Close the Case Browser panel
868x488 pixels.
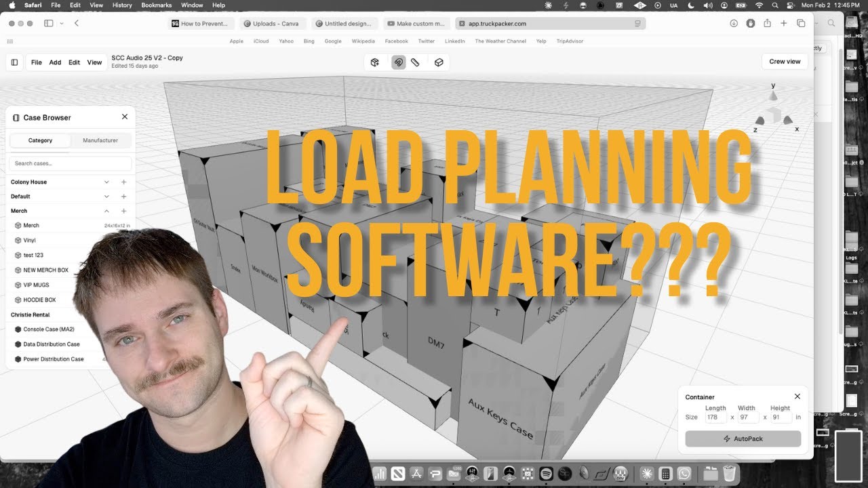125,117
